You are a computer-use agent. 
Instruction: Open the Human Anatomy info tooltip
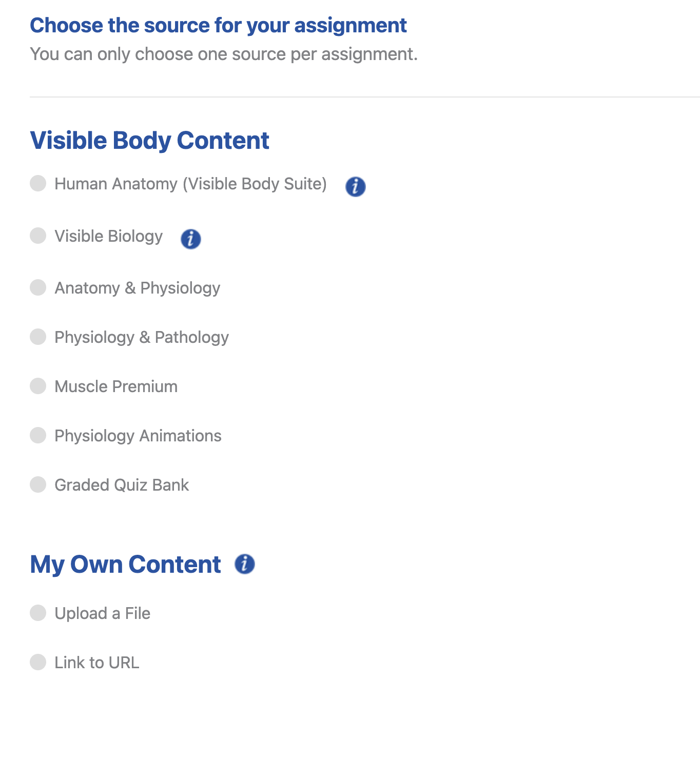click(355, 187)
